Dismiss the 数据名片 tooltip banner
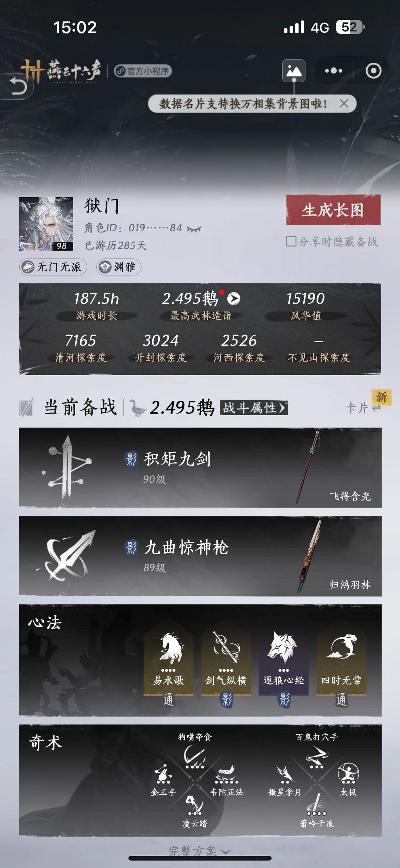400x868 pixels. pos(344,103)
